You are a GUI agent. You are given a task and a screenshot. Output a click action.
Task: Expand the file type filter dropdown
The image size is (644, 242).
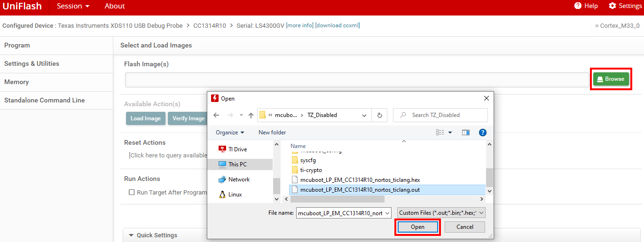coord(441,213)
